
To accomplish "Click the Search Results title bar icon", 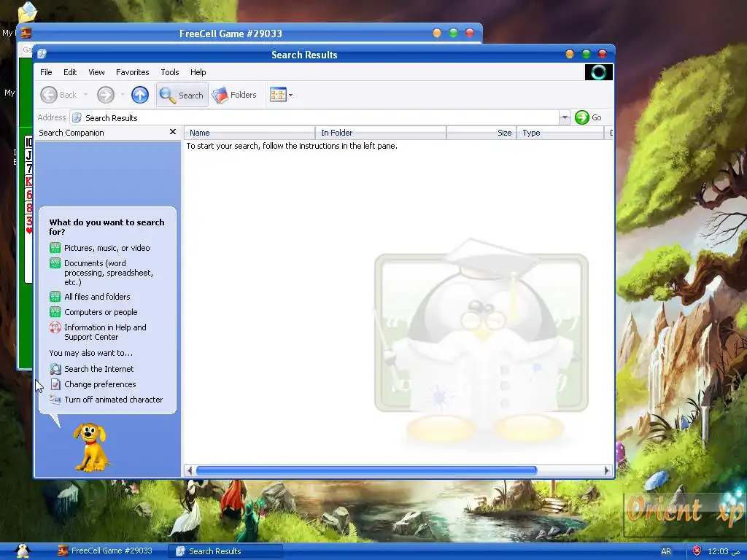I will (x=42, y=54).
